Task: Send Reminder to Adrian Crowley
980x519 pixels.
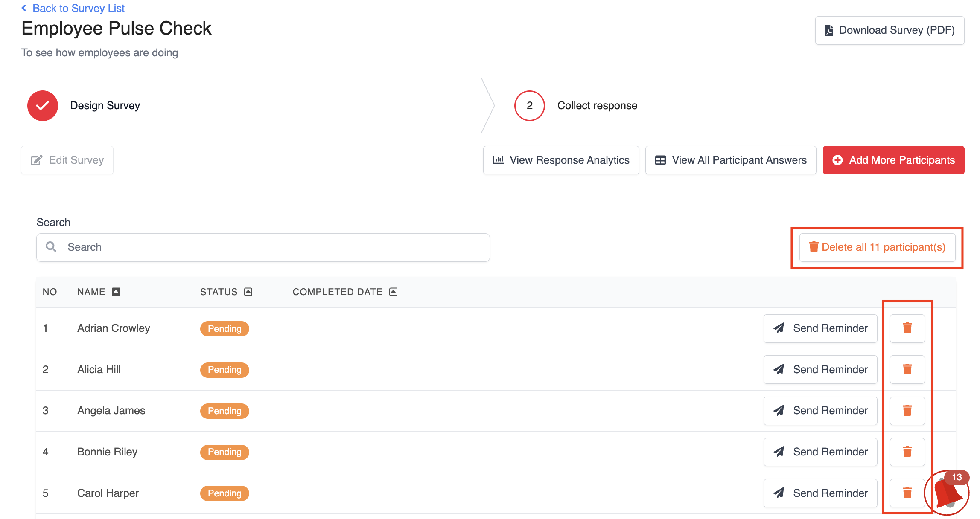Action: pos(820,328)
